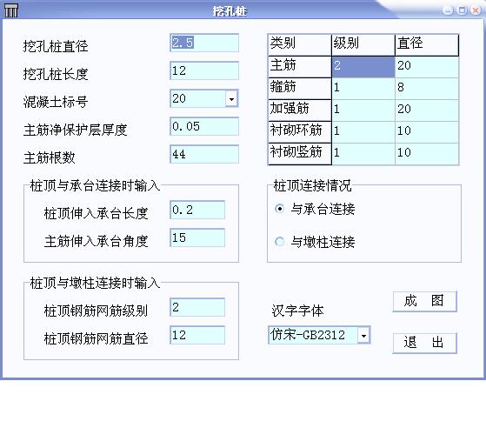Focus the 挖孔桩直径 input field
The width and height of the screenshot is (486, 448).
204,43
